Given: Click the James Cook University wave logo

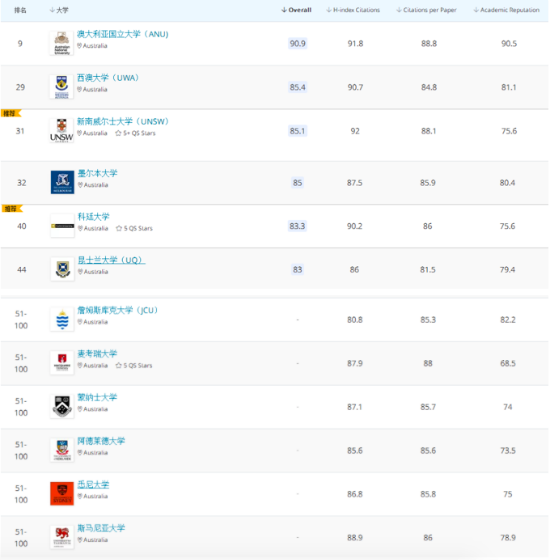Looking at the screenshot, I should click(x=62, y=319).
